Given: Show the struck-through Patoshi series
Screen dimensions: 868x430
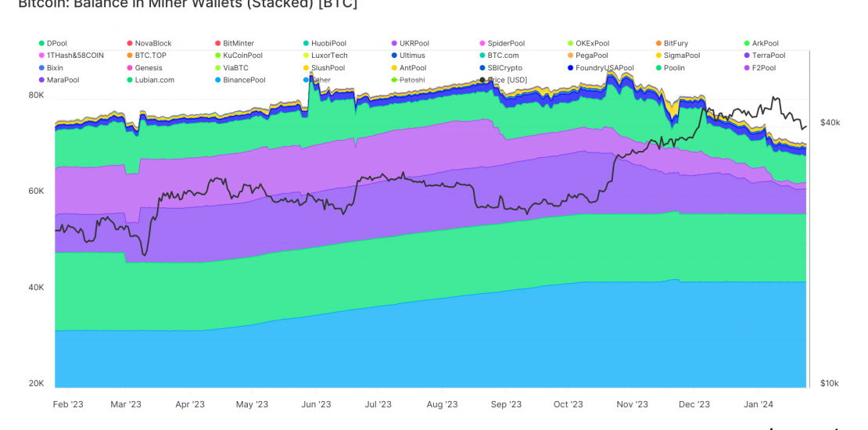Looking at the screenshot, I should click(412, 81).
